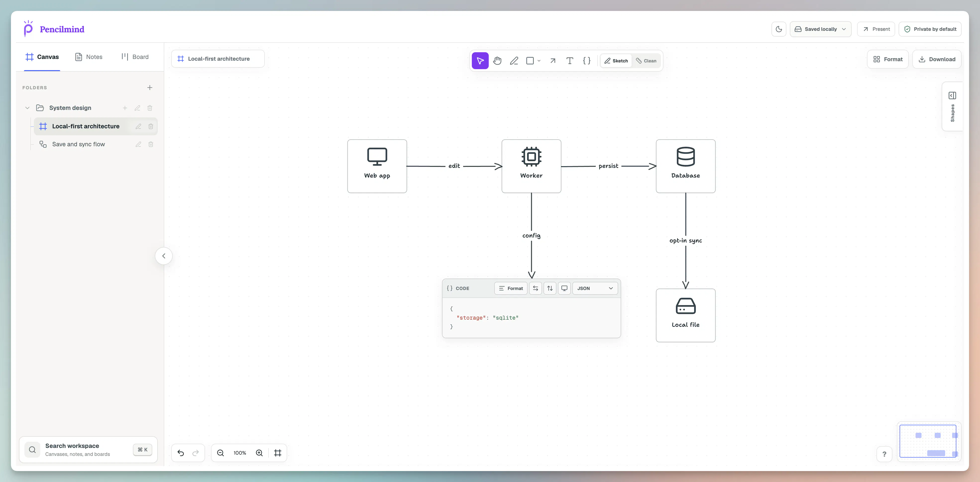Select the persist connector label
The width and height of the screenshot is (980, 482).
tap(608, 166)
